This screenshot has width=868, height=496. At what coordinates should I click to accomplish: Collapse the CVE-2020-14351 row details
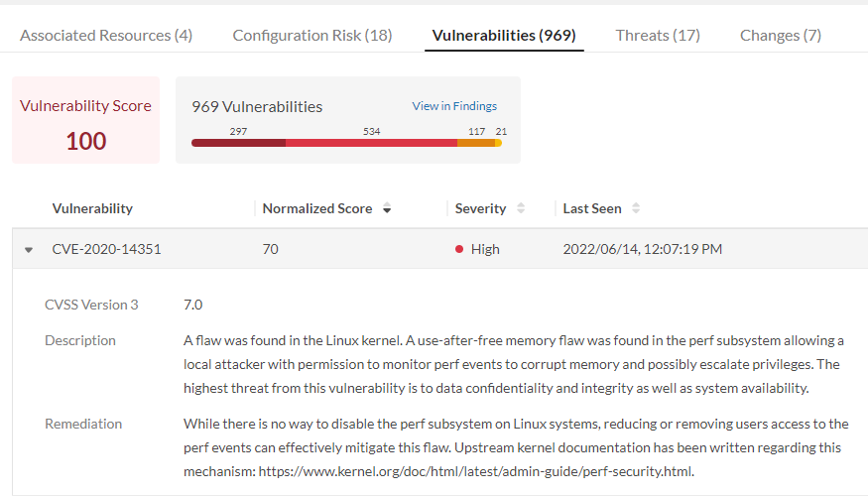tap(29, 250)
